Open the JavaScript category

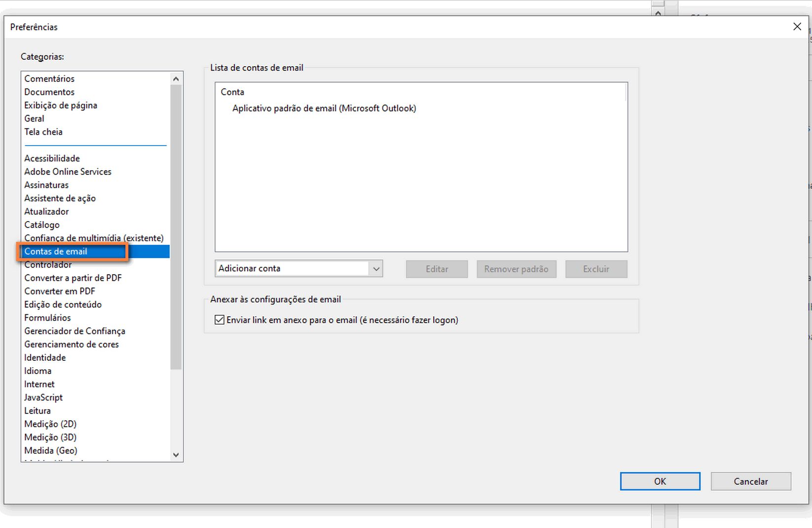point(43,398)
